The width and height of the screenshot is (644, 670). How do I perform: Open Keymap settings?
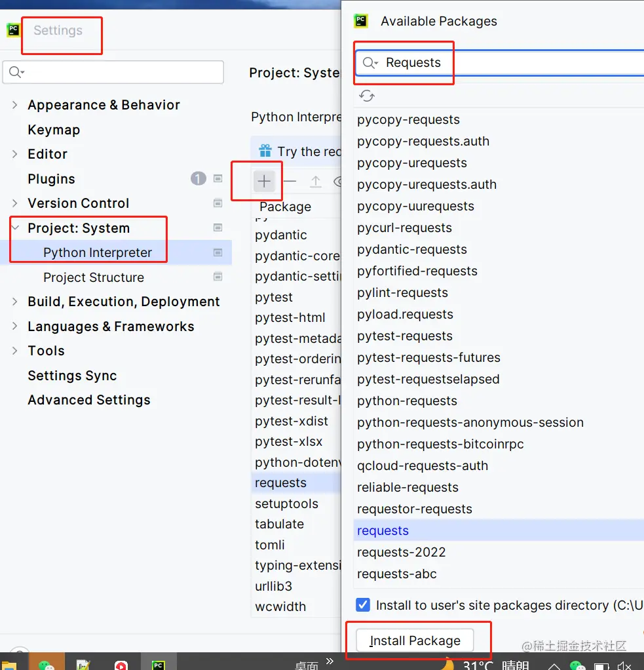[54, 129]
